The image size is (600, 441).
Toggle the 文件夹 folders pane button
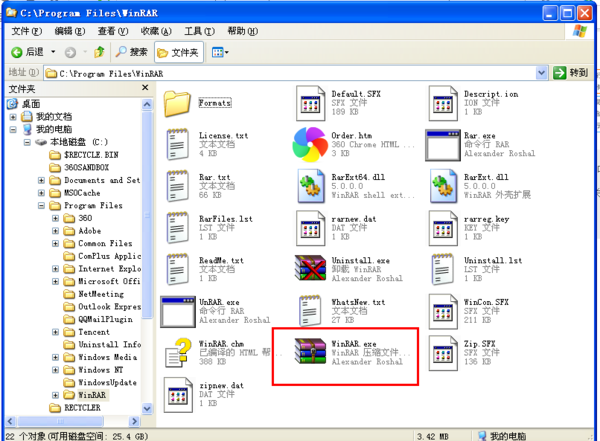178,52
